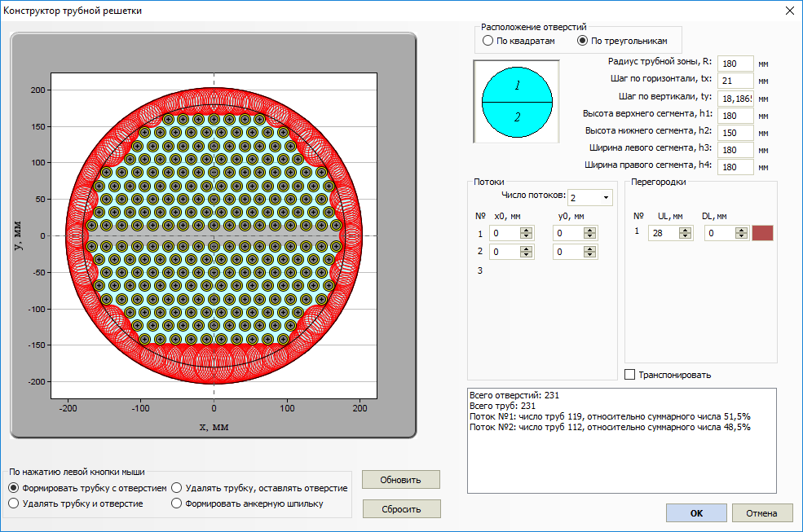Click the Поток №1 statistics line
This screenshot has height=532, width=803.
(x=610, y=416)
